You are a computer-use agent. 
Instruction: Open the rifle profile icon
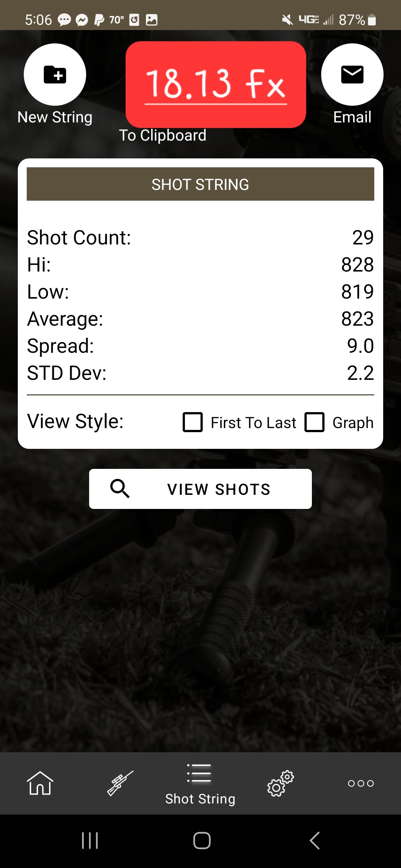[120, 783]
